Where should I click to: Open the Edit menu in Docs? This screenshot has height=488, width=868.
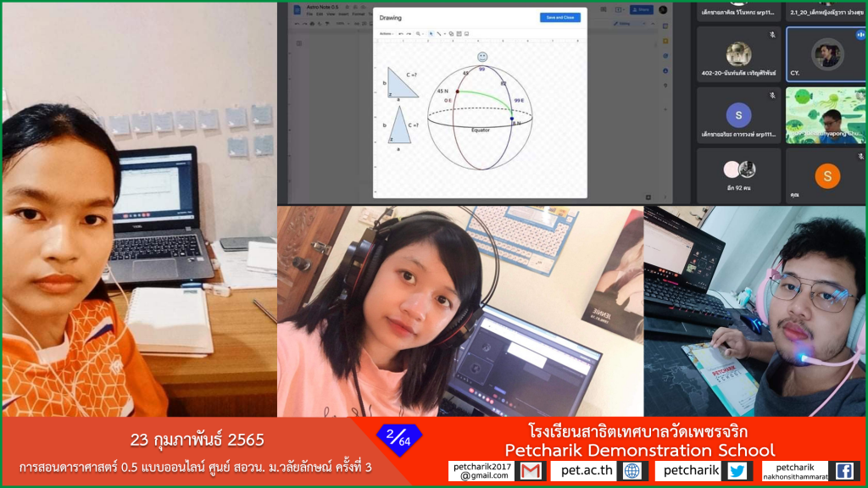point(320,14)
